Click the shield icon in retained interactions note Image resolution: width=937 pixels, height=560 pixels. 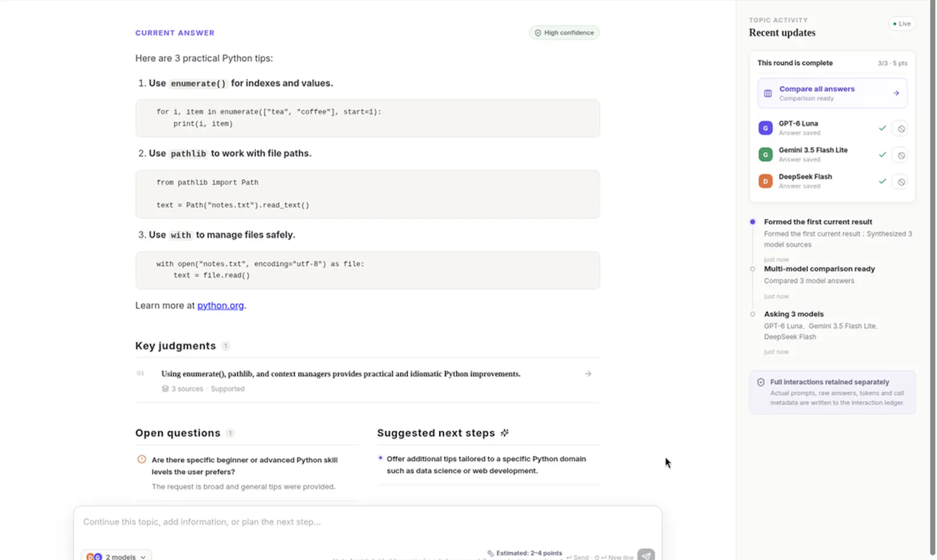(761, 382)
